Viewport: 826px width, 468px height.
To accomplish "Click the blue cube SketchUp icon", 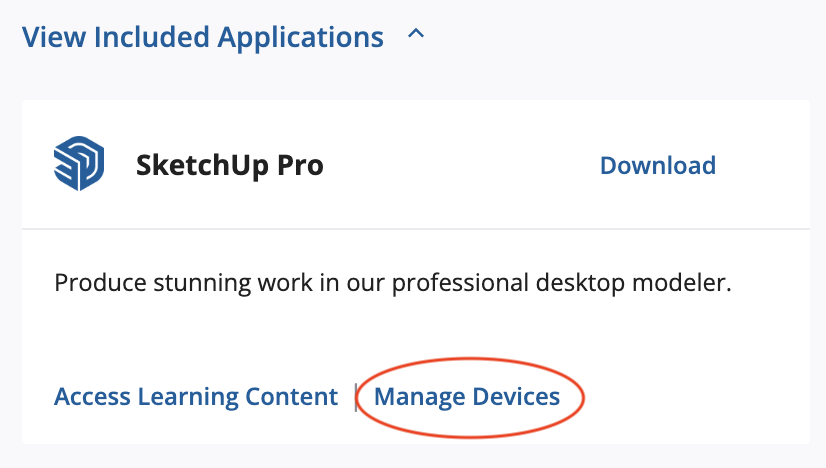I will pyautogui.click(x=78, y=163).
